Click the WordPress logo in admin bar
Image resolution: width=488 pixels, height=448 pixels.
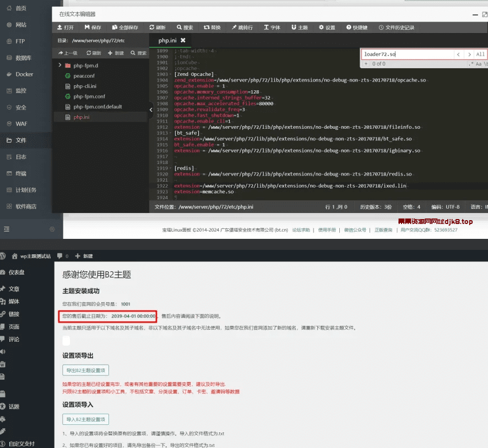click(3, 256)
